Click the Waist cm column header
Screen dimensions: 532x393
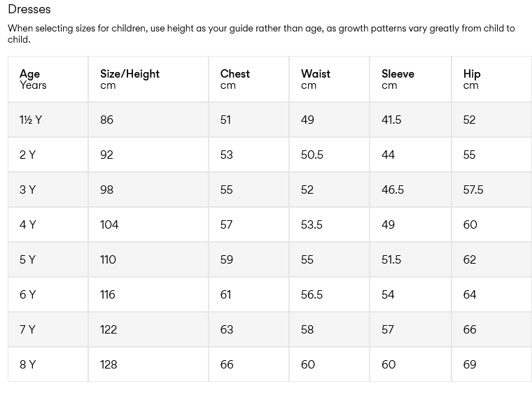pos(315,79)
